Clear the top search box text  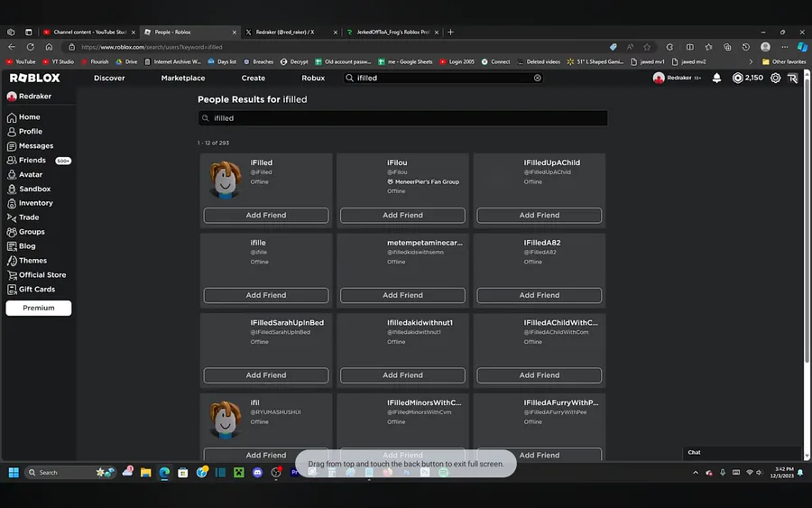538,79
